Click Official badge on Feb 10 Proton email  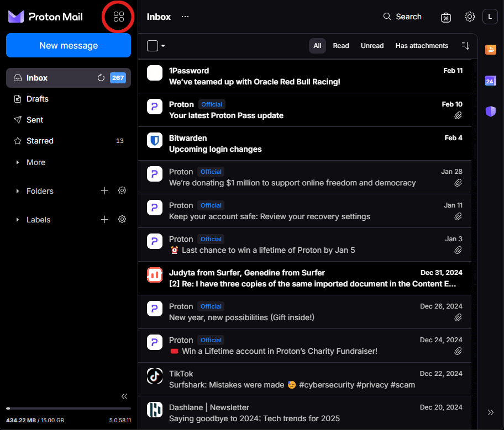point(212,104)
